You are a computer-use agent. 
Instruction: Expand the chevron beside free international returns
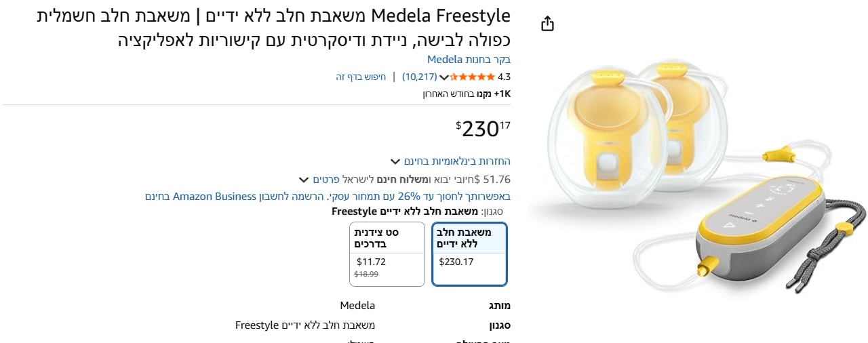[395, 161]
